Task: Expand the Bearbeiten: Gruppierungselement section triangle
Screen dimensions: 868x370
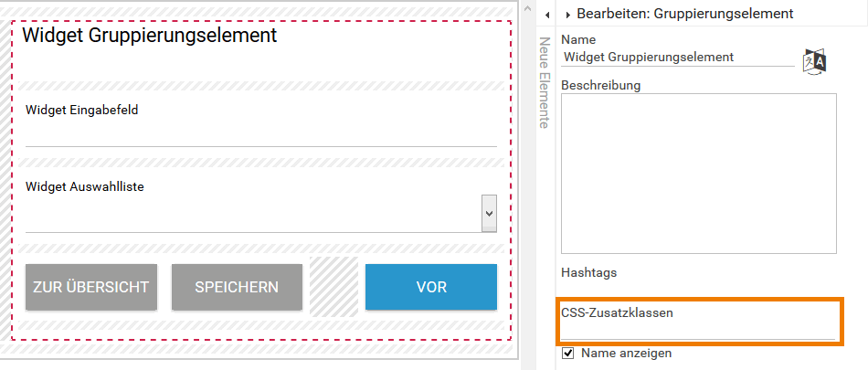Action: pos(567,15)
